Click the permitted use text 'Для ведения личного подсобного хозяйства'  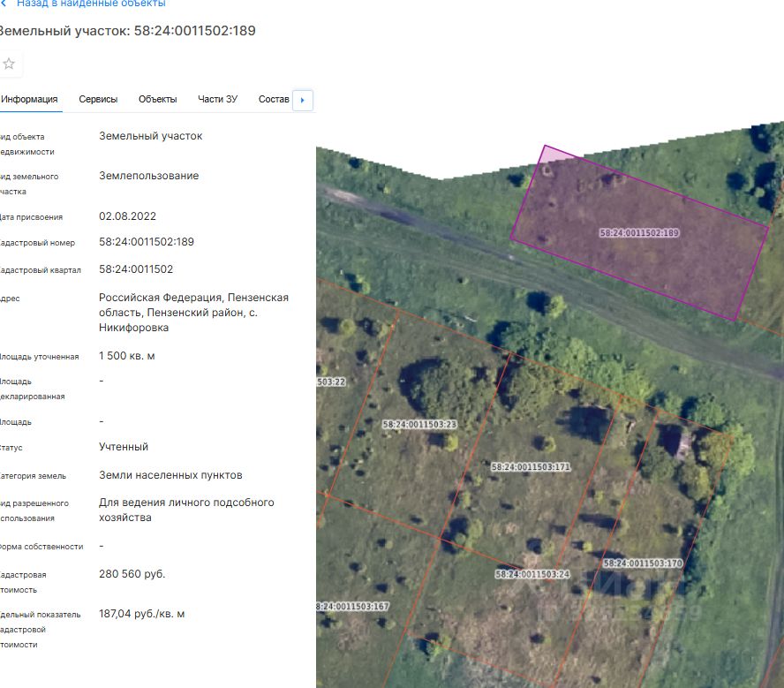(186, 510)
